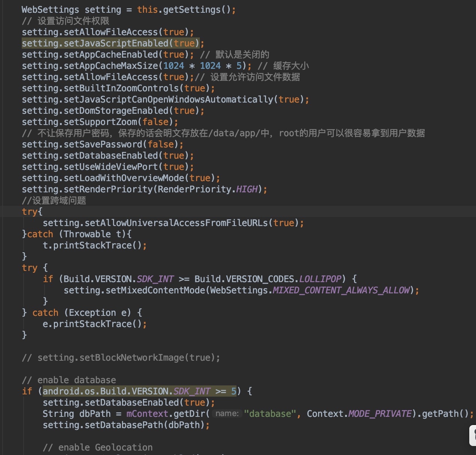Click the '// enable database' comment
This screenshot has height=455, width=476.
[x=69, y=380]
